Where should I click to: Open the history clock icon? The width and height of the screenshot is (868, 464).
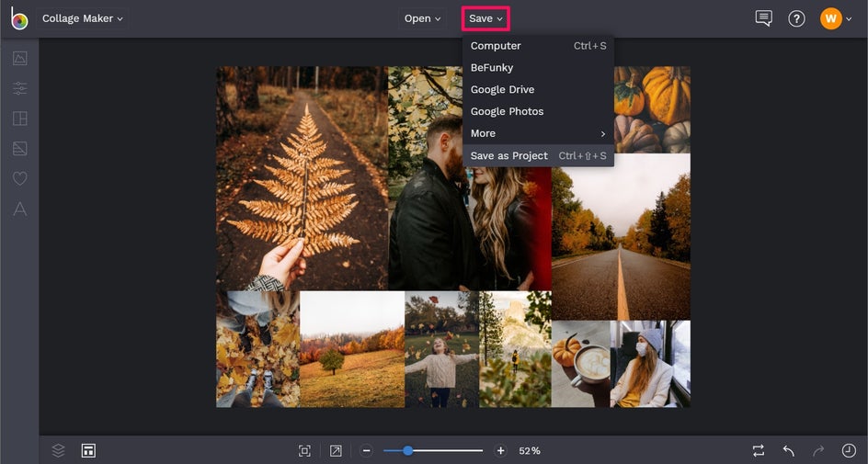tap(849, 450)
